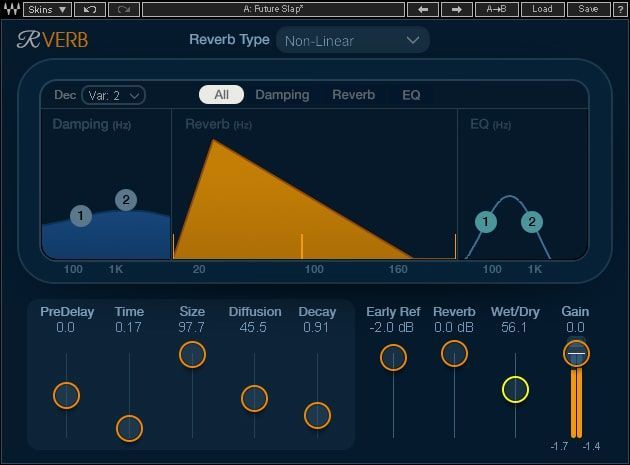Screen dimensions: 630x465
Task: Click the Future Slap preset name
Action: [x=274, y=9]
